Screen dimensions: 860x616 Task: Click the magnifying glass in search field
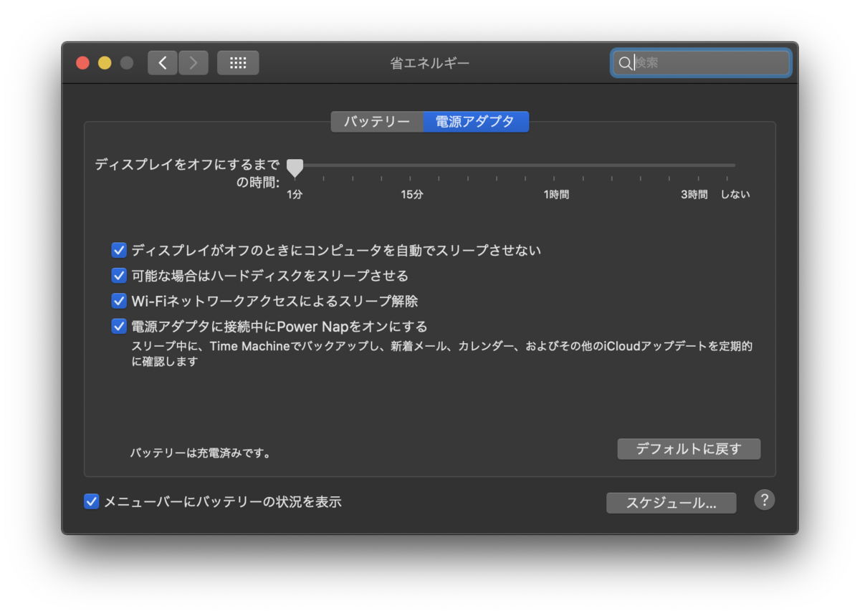[625, 63]
